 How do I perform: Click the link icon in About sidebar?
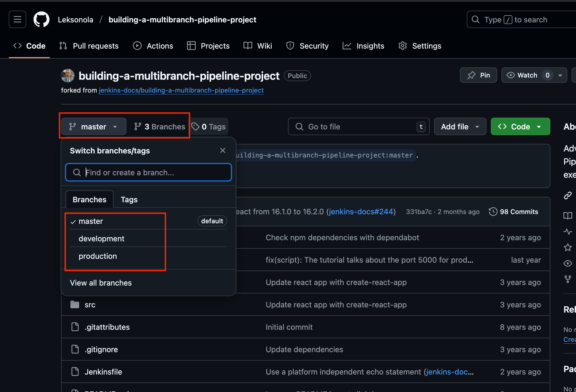point(568,195)
